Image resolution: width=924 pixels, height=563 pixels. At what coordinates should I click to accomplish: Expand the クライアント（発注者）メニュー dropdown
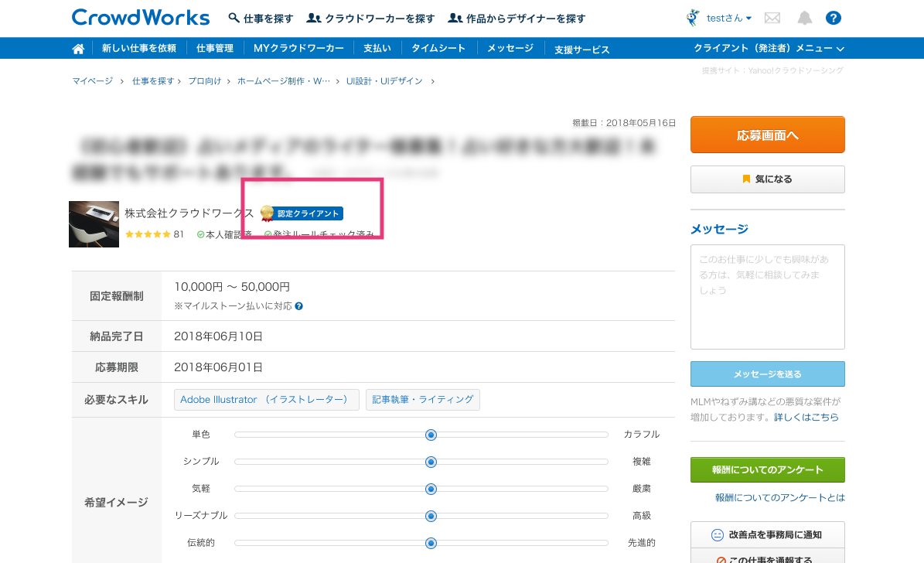(x=768, y=48)
